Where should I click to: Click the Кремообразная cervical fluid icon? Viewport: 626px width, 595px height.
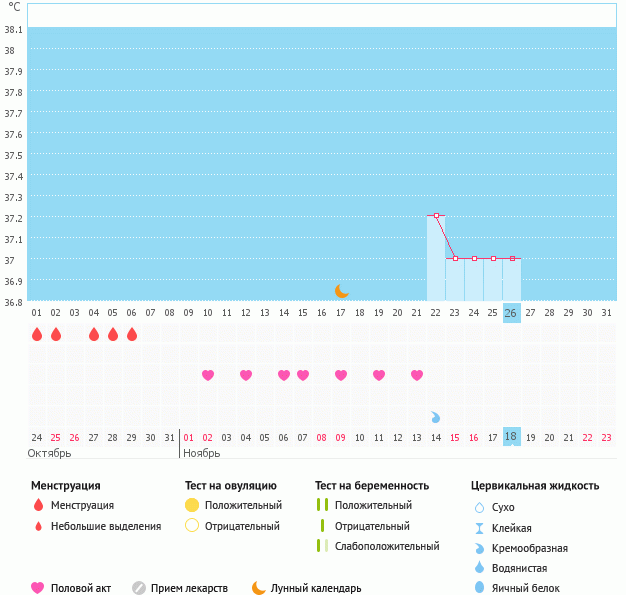(x=479, y=548)
